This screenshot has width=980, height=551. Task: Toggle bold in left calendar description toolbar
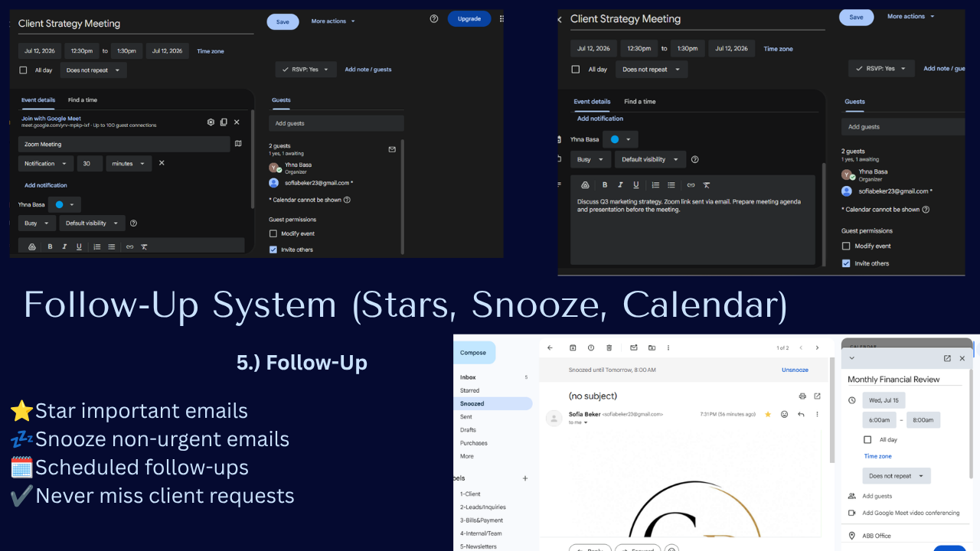[x=50, y=246]
